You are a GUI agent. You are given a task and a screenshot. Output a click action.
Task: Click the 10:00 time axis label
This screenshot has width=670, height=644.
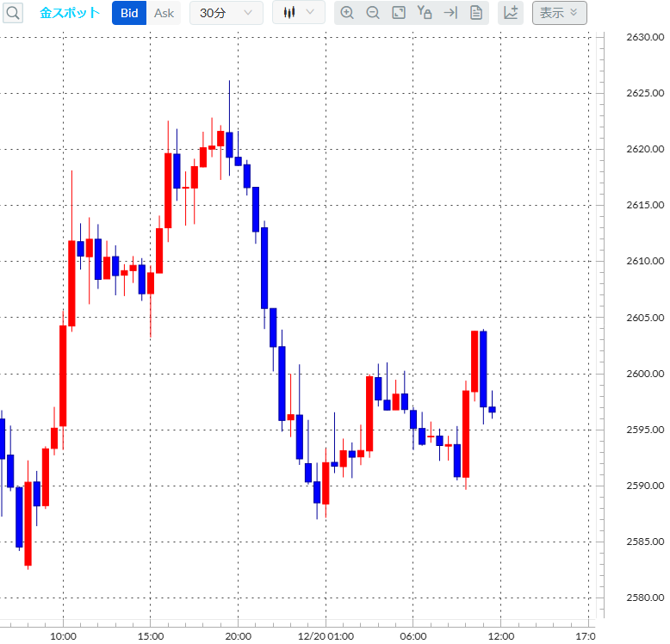pos(63,636)
